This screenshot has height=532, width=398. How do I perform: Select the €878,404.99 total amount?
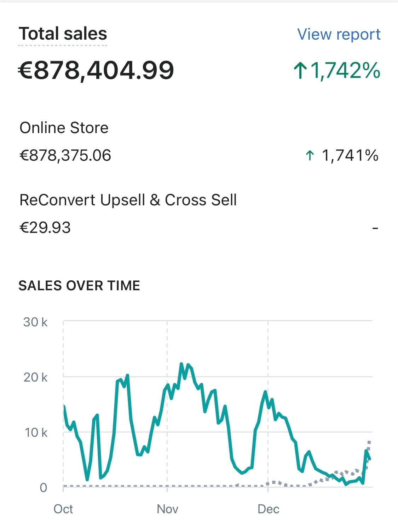coord(96,70)
